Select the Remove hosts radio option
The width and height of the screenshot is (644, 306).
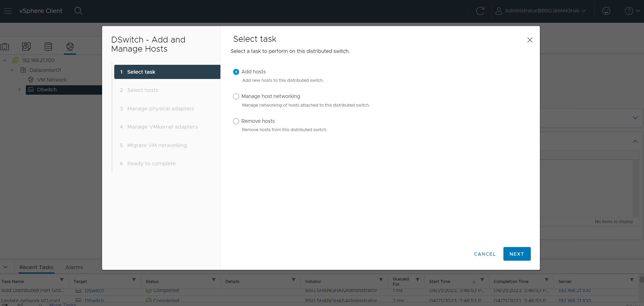236,121
